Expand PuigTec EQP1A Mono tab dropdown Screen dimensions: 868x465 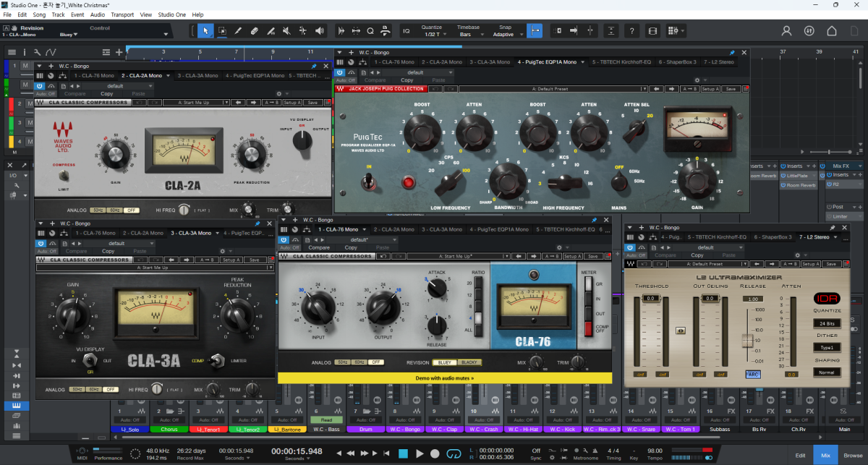(x=582, y=62)
